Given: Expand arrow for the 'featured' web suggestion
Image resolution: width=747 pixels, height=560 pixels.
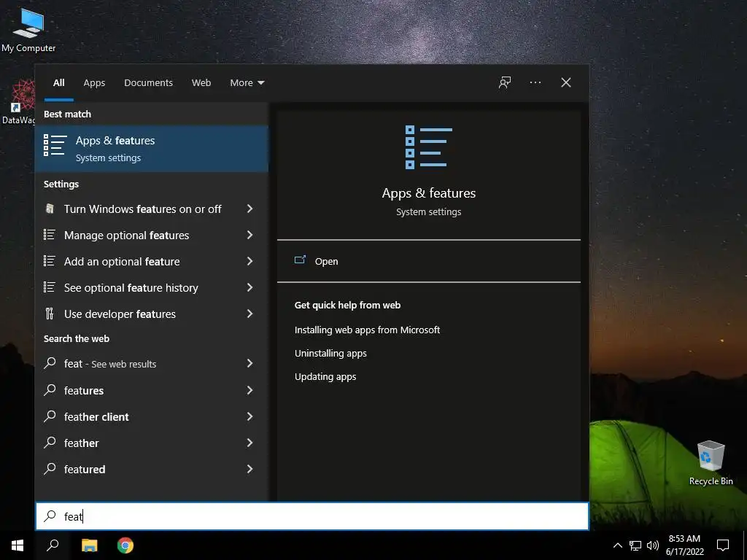Looking at the screenshot, I should 249,469.
